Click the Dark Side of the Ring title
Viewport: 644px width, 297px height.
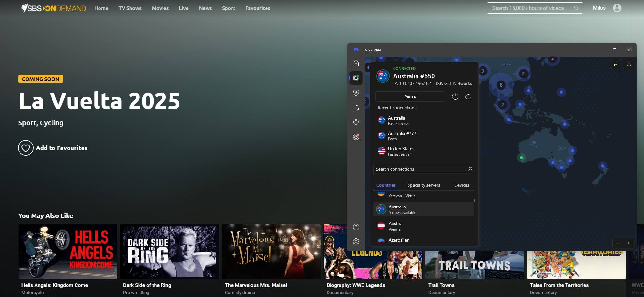point(147,285)
